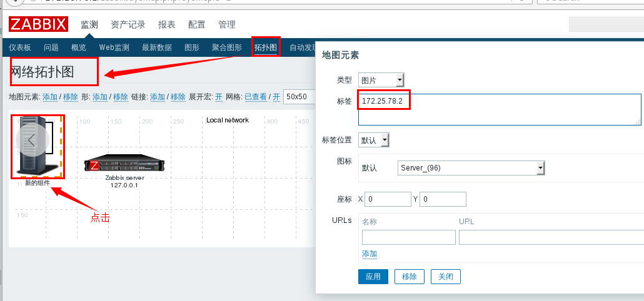Click the 关闭 button
Viewport: 644px width, 301px height.
coord(446,277)
